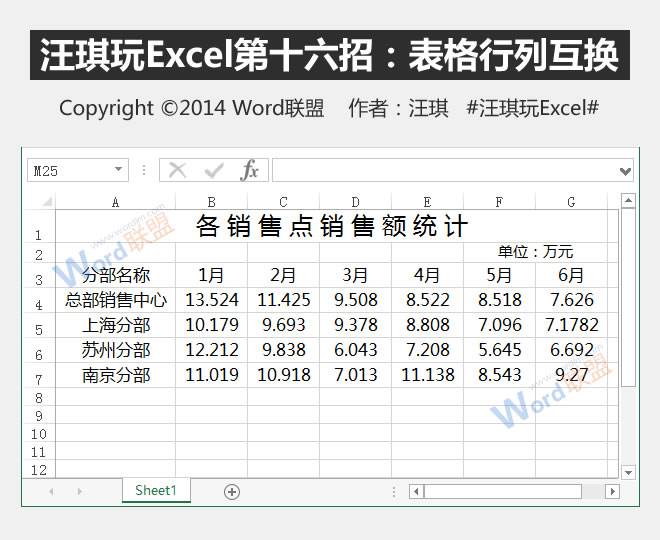Click the Enter checkmark icon in formula bar

tap(213, 171)
